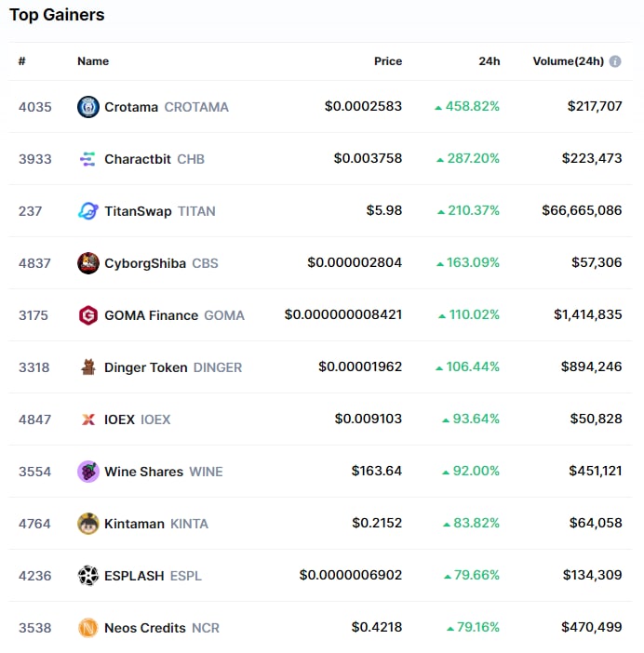Click the Crotama coin logo icon
Image resolution: width=644 pixels, height=653 pixels.
[87, 107]
